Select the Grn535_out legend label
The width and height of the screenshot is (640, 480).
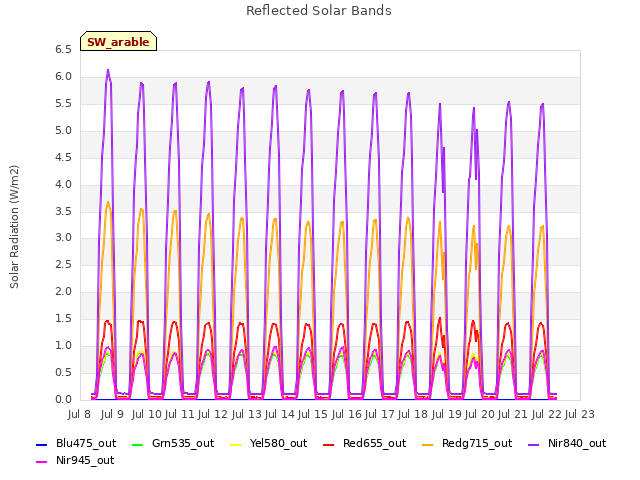click(x=183, y=443)
